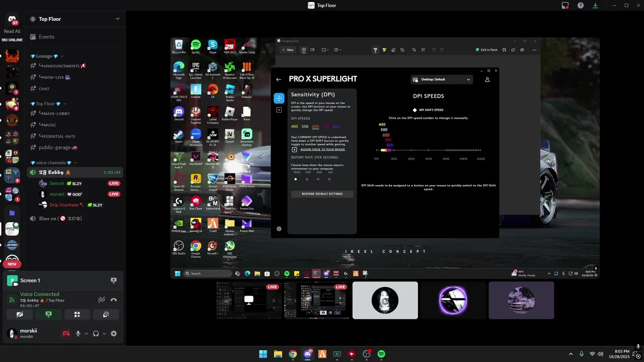Click Edit in Paint in Snipping Tool
Image resolution: width=644 pixels, height=362 pixels.
pyautogui.click(x=487, y=50)
